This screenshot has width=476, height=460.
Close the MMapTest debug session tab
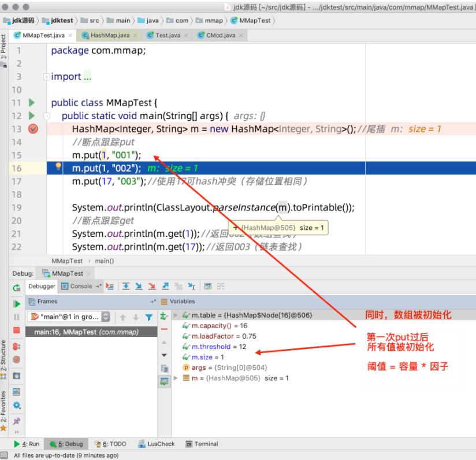pyautogui.click(x=88, y=273)
